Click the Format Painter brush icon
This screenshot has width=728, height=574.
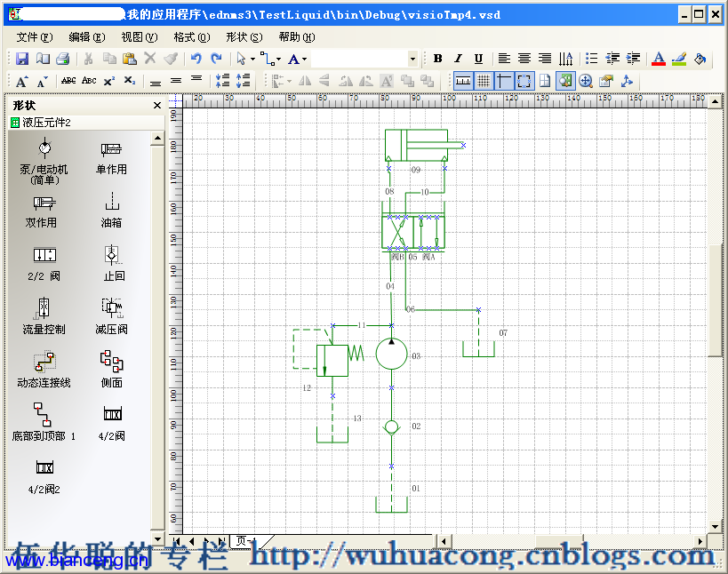[x=171, y=59]
